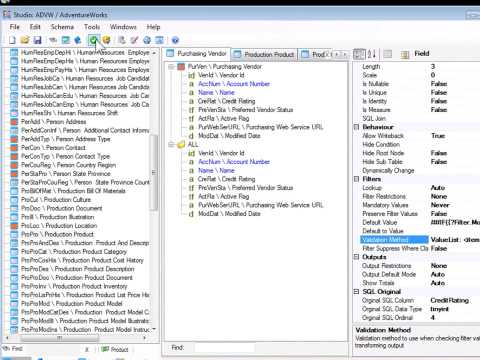Viewport: 480px width, 360px height.
Task: Click the yellow ALL folder icon
Action: 181,145
